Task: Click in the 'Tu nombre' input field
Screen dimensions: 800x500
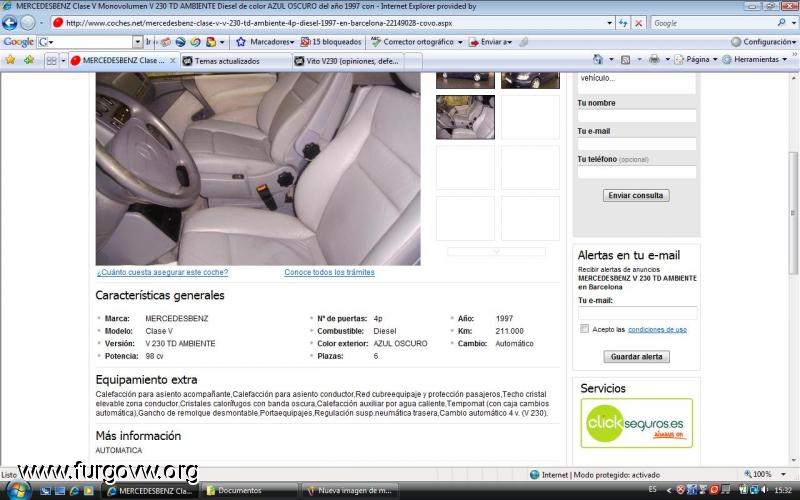Action: [x=637, y=116]
